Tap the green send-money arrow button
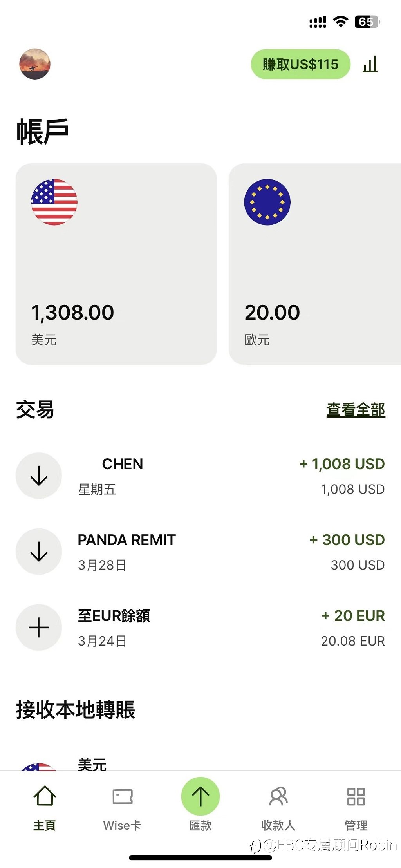This screenshot has width=401, height=868. [x=200, y=796]
